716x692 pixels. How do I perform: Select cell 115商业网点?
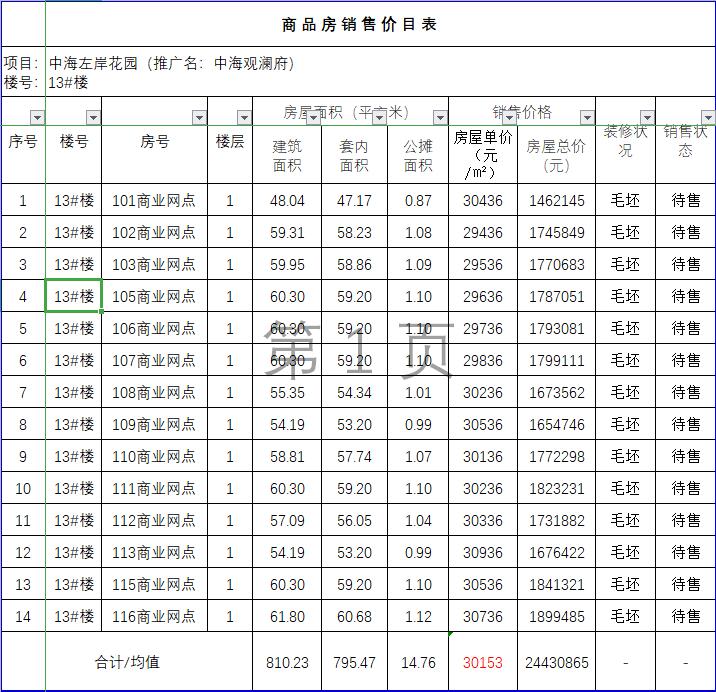154,584
